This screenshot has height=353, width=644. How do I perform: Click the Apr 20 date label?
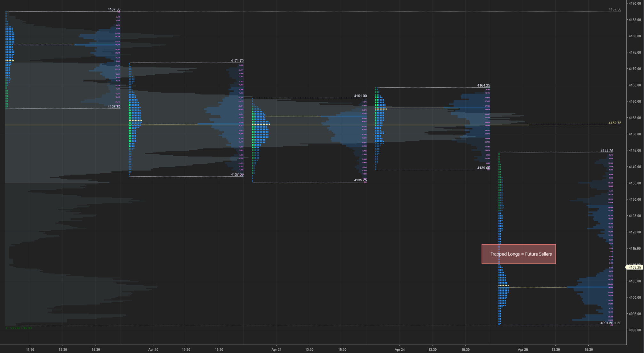click(x=153, y=349)
